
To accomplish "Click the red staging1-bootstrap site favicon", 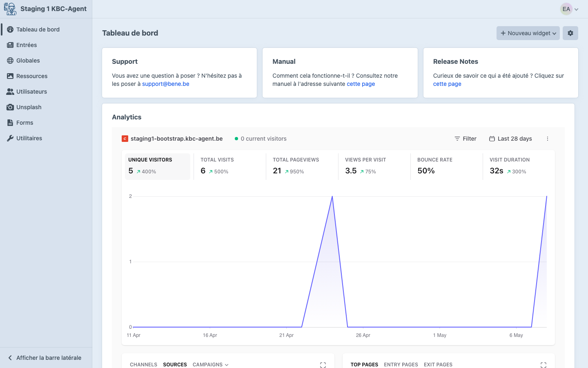I will (x=125, y=139).
